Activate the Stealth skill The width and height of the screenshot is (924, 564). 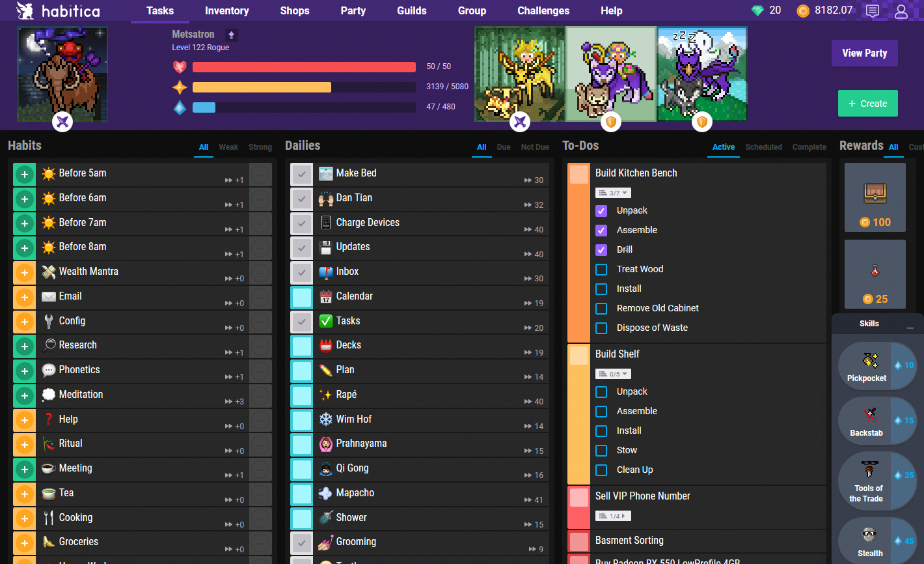[866, 539]
